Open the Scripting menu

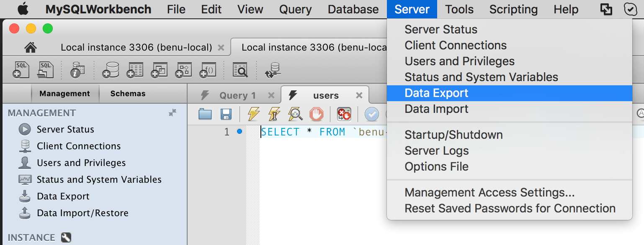pyautogui.click(x=513, y=9)
